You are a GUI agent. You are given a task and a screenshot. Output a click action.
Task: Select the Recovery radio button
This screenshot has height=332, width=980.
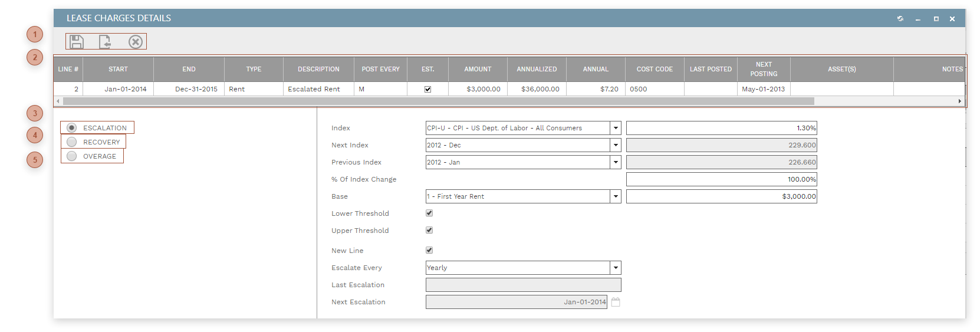click(72, 142)
